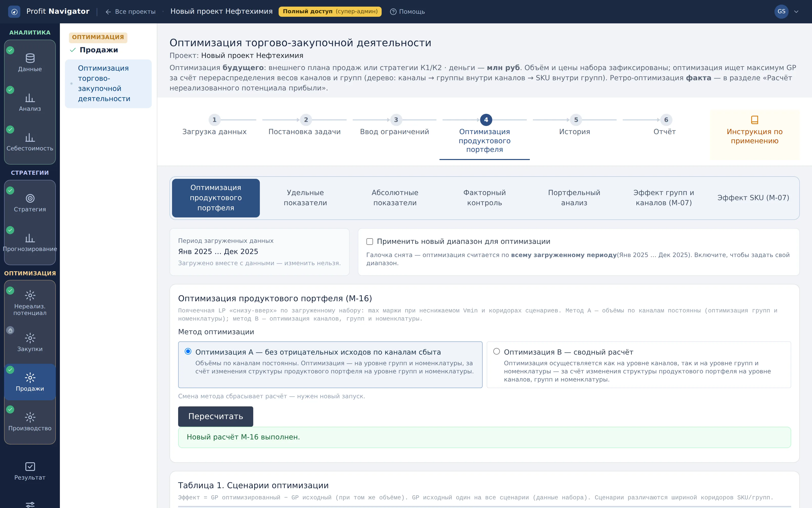812x508 pixels.
Task: Open the Стратегия target icon
Action: pos(30,198)
